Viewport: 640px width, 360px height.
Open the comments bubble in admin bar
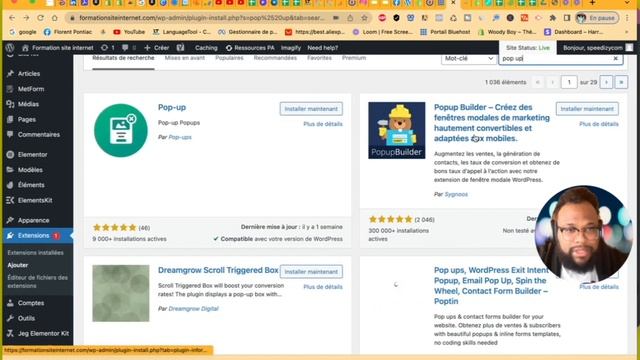tap(129, 48)
